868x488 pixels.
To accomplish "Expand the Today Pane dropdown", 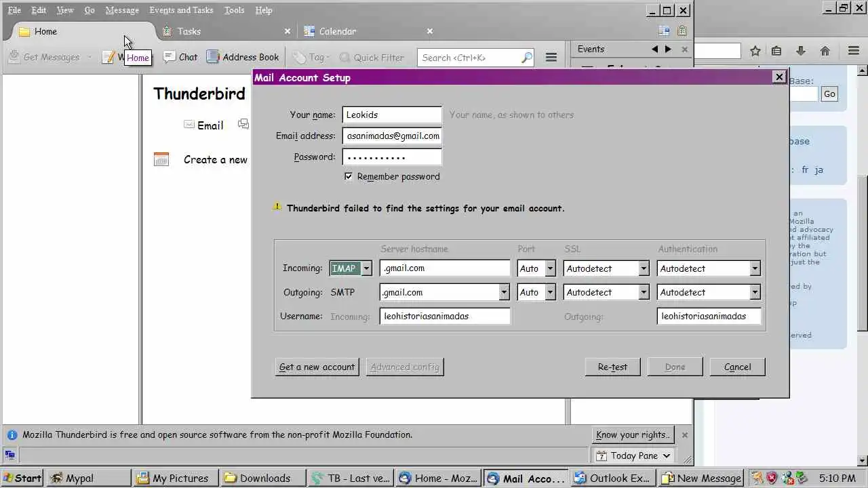I will [667, 455].
